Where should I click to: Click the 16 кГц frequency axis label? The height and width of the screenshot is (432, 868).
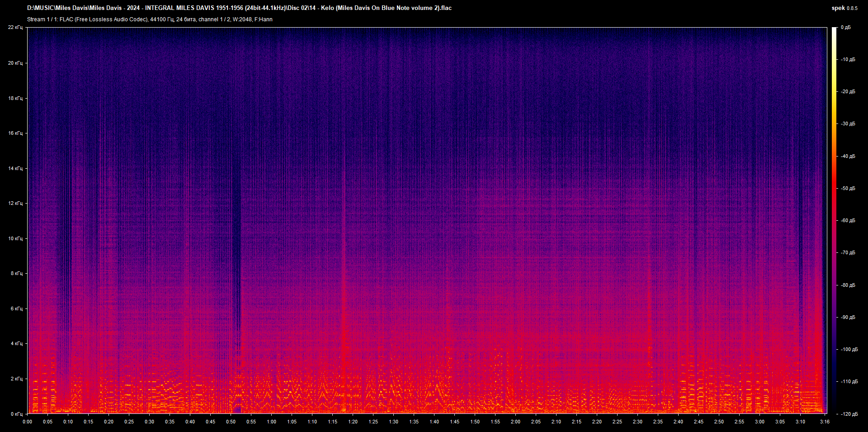15,133
